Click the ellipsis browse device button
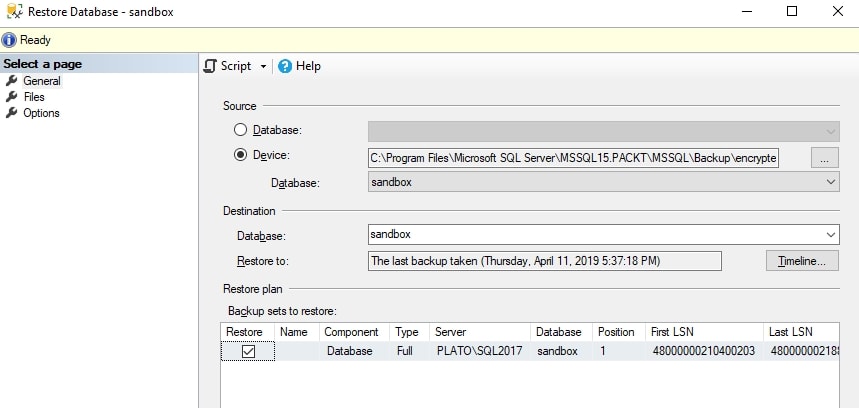This screenshot has width=859, height=408. pyautogui.click(x=824, y=157)
